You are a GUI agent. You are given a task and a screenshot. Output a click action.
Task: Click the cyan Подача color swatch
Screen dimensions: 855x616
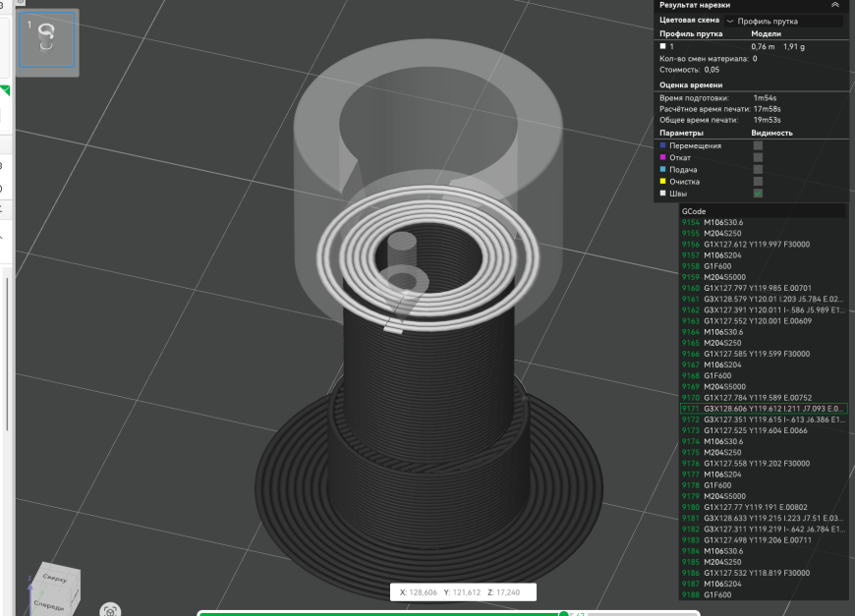click(663, 170)
